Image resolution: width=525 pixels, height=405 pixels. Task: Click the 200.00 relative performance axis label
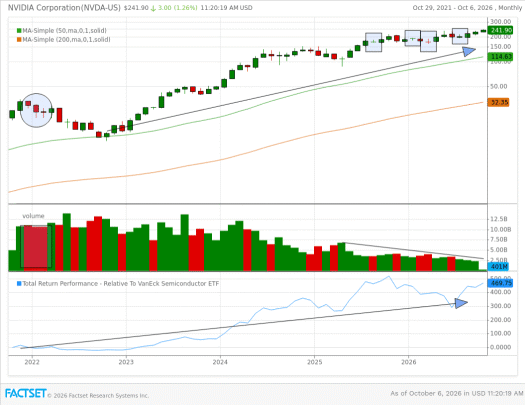[x=501, y=320]
